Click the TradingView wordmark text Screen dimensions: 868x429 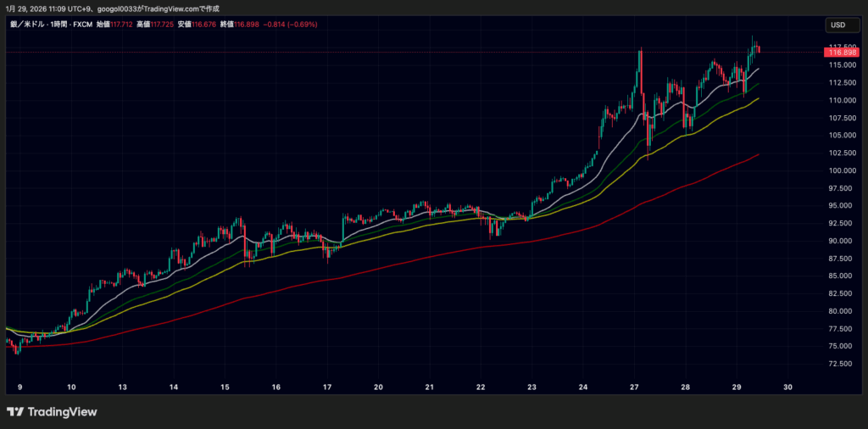[63, 412]
